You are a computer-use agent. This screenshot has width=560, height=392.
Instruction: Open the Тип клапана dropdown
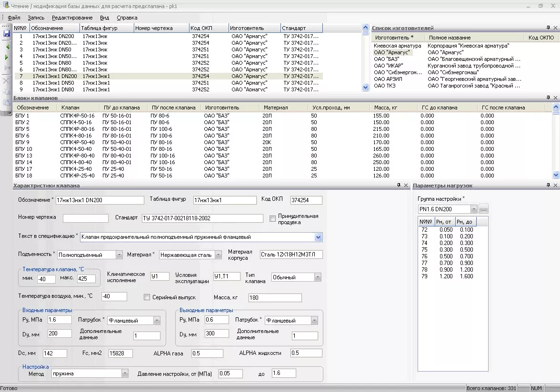click(x=318, y=277)
